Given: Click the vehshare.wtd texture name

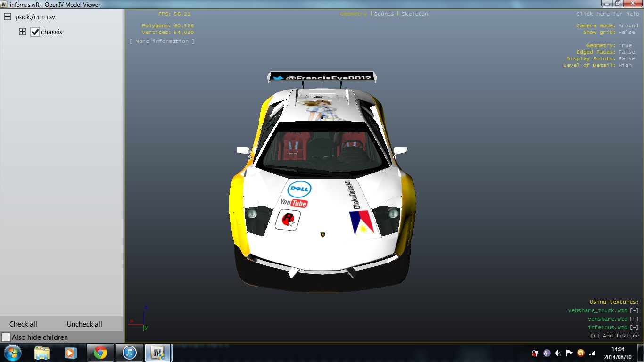Looking at the screenshot, I should pyautogui.click(x=608, y=319).
